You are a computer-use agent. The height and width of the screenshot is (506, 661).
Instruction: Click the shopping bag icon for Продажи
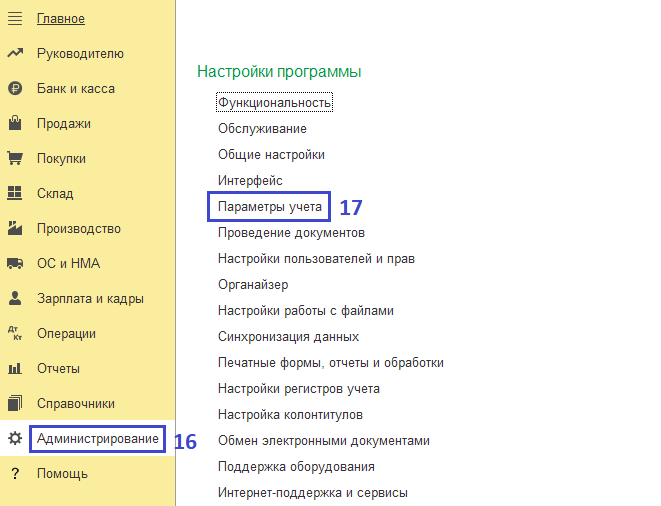(x=15, y=124)
